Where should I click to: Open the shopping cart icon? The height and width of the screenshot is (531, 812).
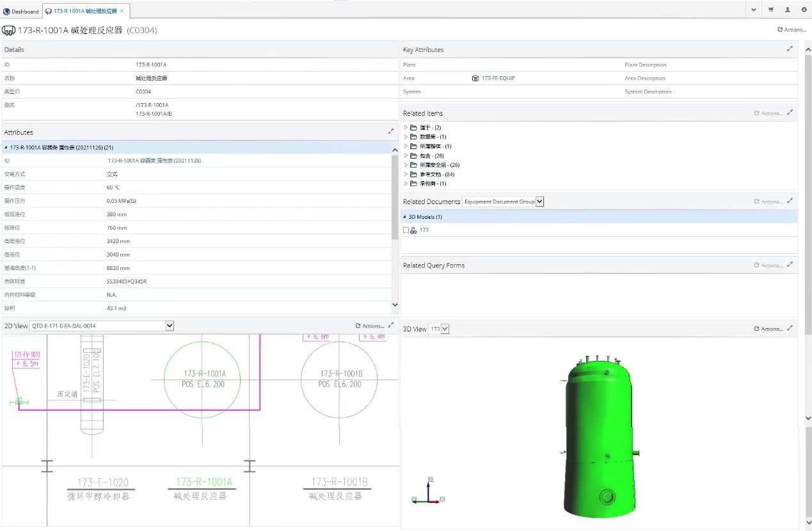[x=771, y=10]
